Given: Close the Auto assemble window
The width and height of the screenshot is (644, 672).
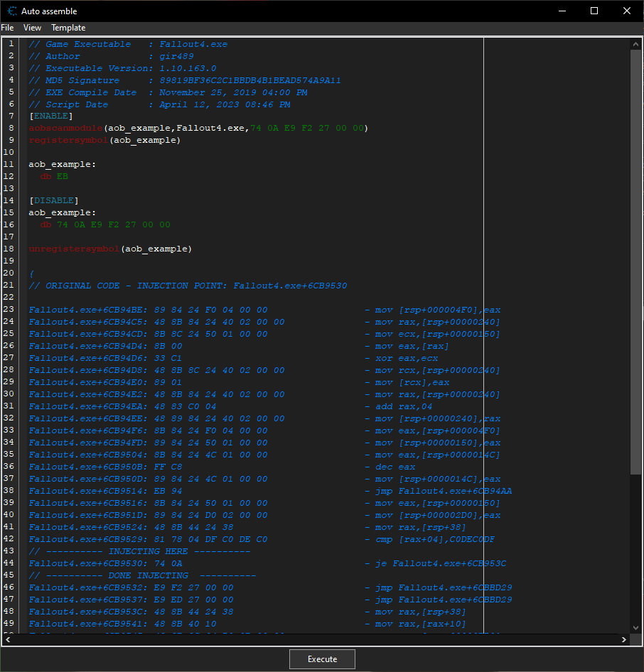Looking at the screenshot, I should pyautogui.click(x=626, y=11).
